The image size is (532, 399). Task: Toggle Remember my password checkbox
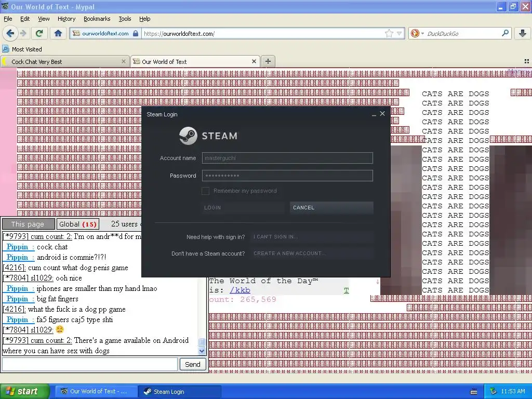[x=205, y=191]
